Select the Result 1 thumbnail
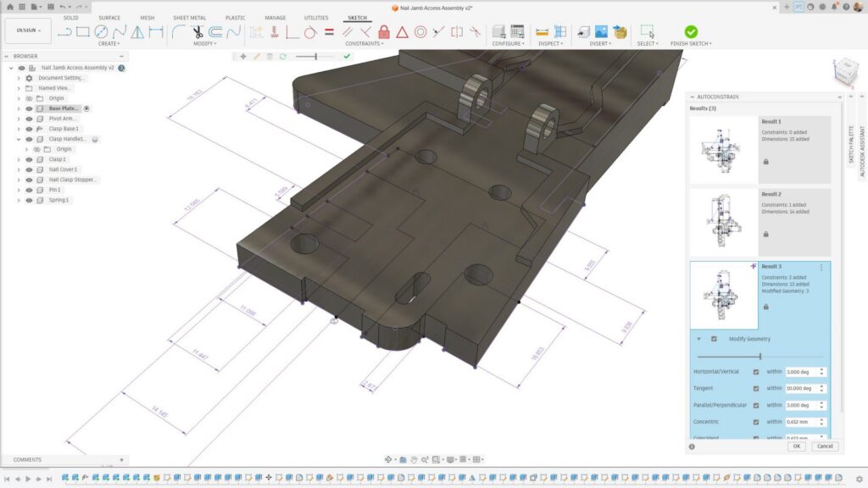The height and width of the screenshot is (488, 868). point(724,149)
